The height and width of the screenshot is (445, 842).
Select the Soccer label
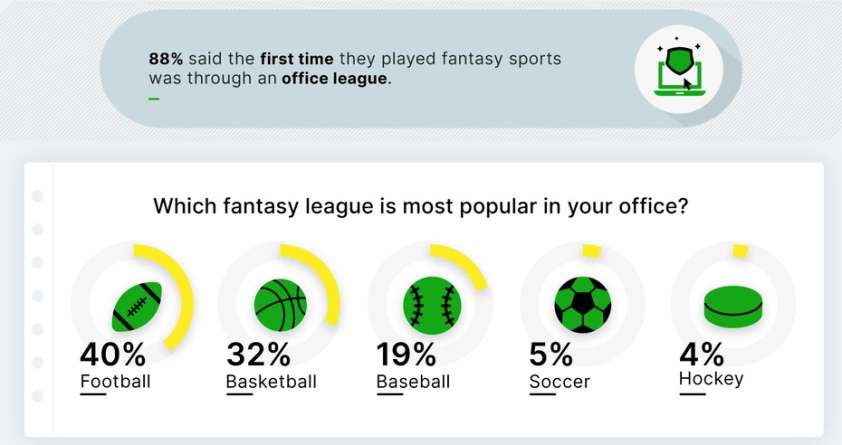[560, 381]
